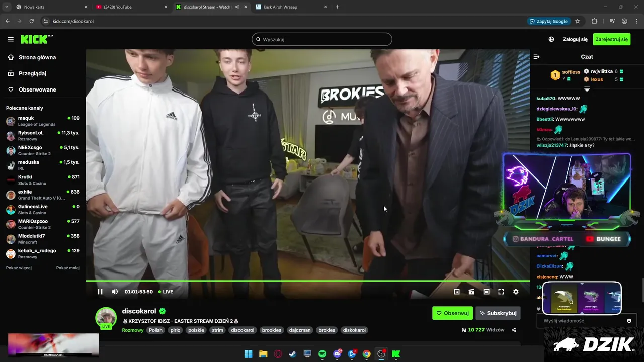
Task: Open the chat emoji picker
Action: (x=629, y=321)
